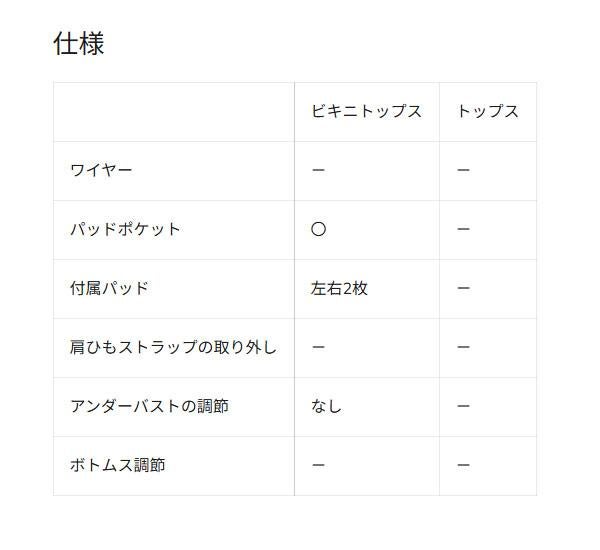Click the 仕様 heading
Image resolution: width=600 pixels, height=550 pixels.
pos(78,44)
